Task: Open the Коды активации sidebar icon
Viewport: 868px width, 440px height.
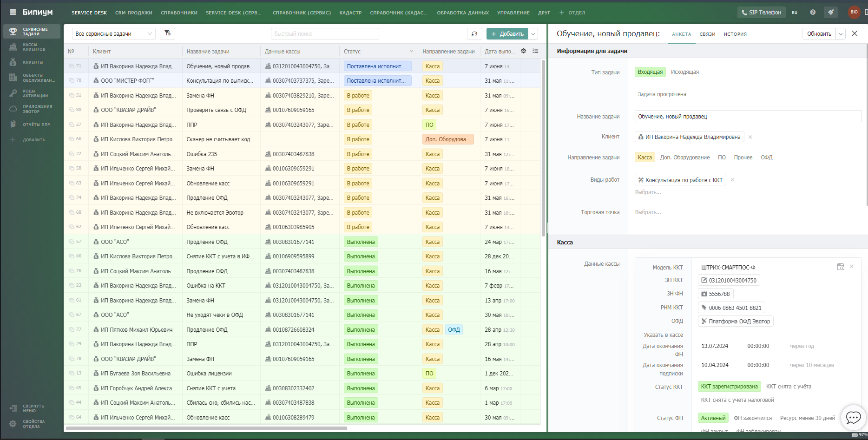Action: tap(13, 93)
